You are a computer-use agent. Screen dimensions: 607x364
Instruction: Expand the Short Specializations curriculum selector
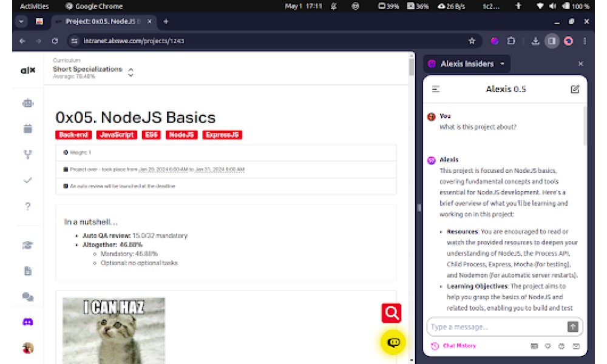[131, 72]
